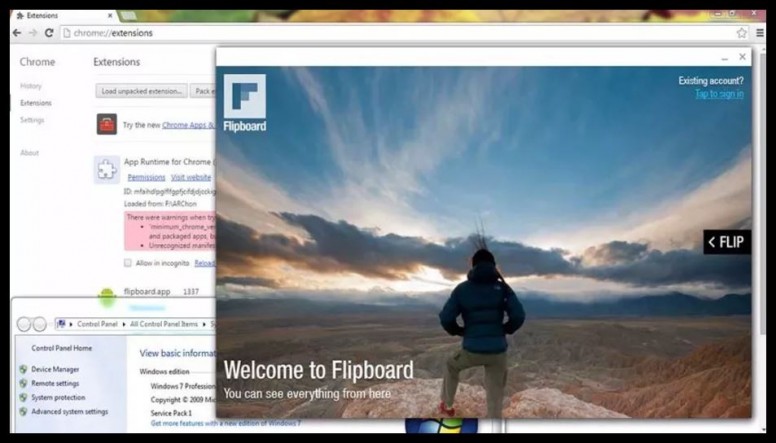This screenshot has height=443, width=776.
Task: Click the Visit website link
Action: click(x=191, y=177)
